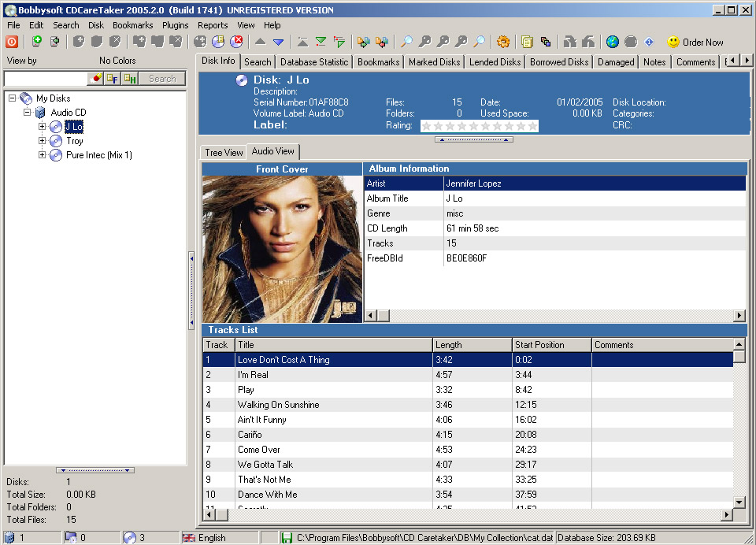Image resolution: width=756 pixels, height=545 pixels.
Task: Collapse the left tree panel via vertical handle
Action: 191,291
